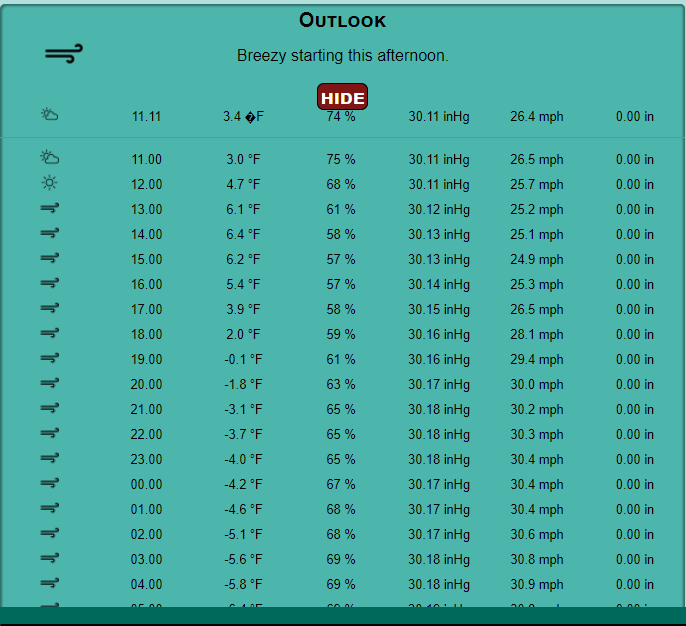Click the 28.1 mph wind value
686x626 pixels.
pos(537,334)
